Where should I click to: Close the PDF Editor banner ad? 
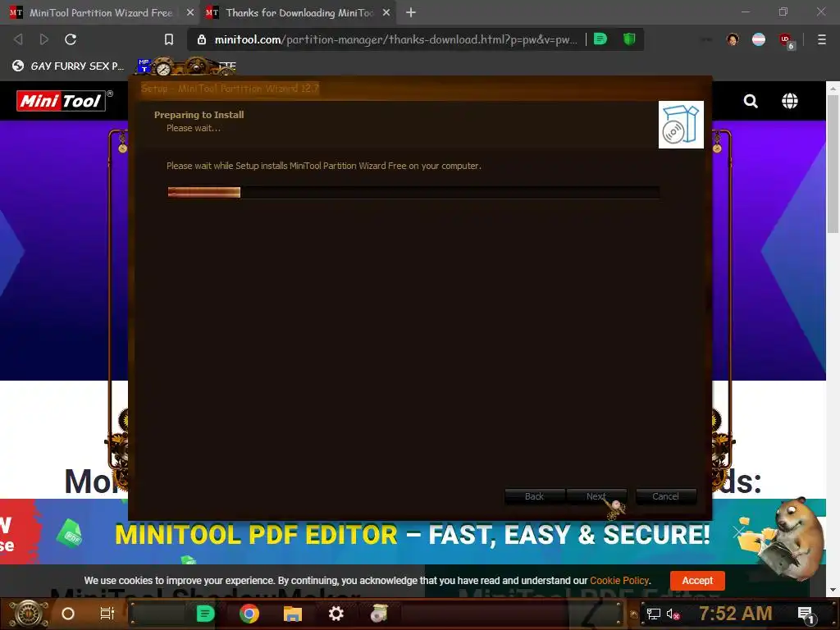tap(739, 532)
